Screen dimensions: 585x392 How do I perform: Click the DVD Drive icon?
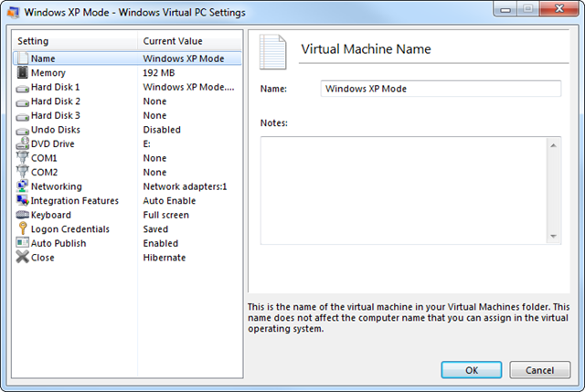[23, 143]
